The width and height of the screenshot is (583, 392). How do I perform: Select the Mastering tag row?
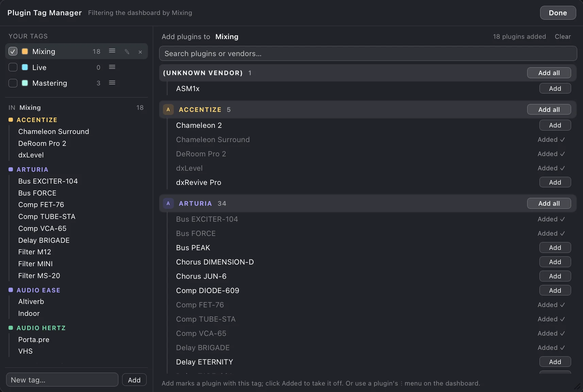coord(77,83)
